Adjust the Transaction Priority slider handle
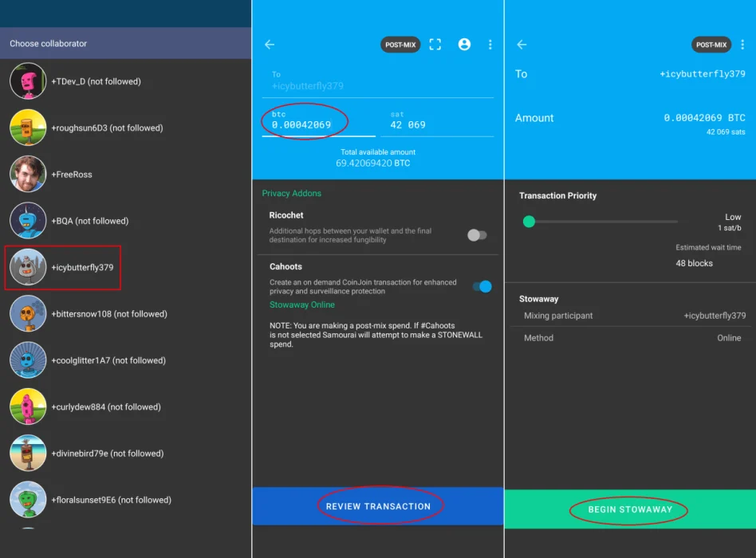756x558 pixels. (x=529, y=222)
